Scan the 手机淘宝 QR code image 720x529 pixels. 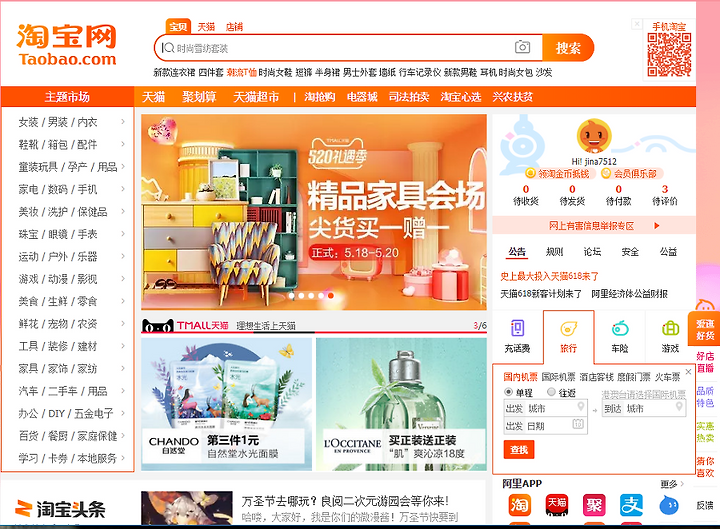tap(669, 55)
